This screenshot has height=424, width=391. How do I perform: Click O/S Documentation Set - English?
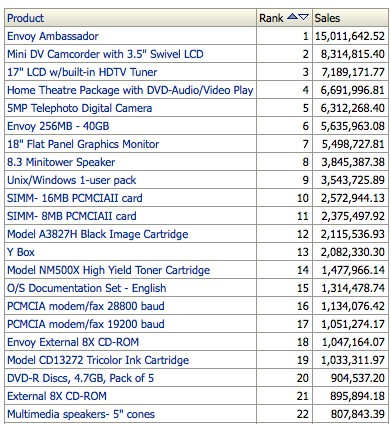(x=86, y=288)
